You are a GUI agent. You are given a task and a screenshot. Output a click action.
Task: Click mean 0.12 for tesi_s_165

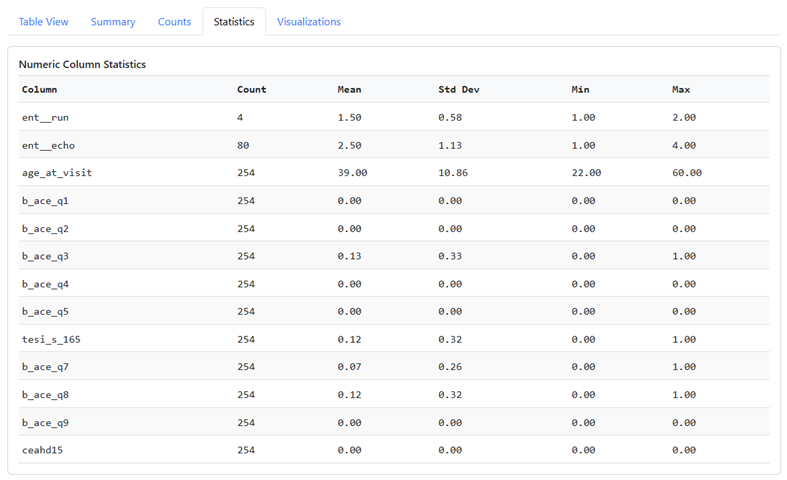coord(349,339)
